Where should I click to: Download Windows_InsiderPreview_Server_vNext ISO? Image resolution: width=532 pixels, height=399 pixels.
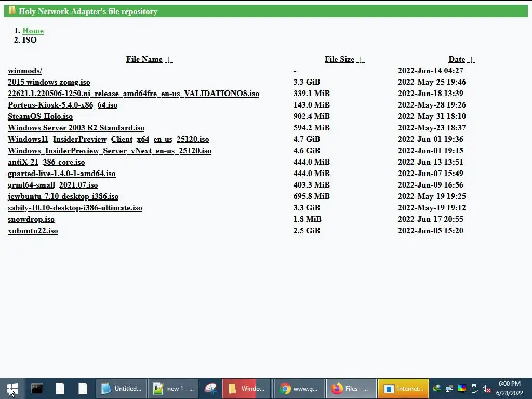click(x=110, y=151)
